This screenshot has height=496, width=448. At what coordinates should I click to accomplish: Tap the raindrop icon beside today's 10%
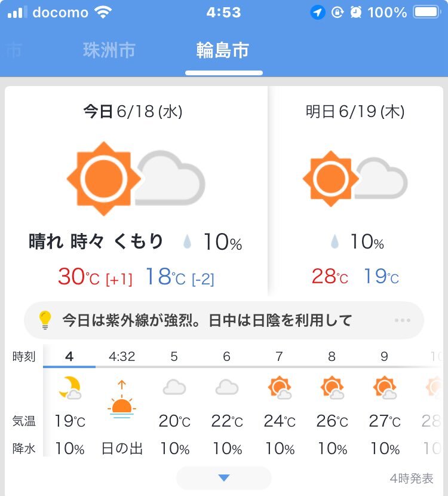point(187,241)
